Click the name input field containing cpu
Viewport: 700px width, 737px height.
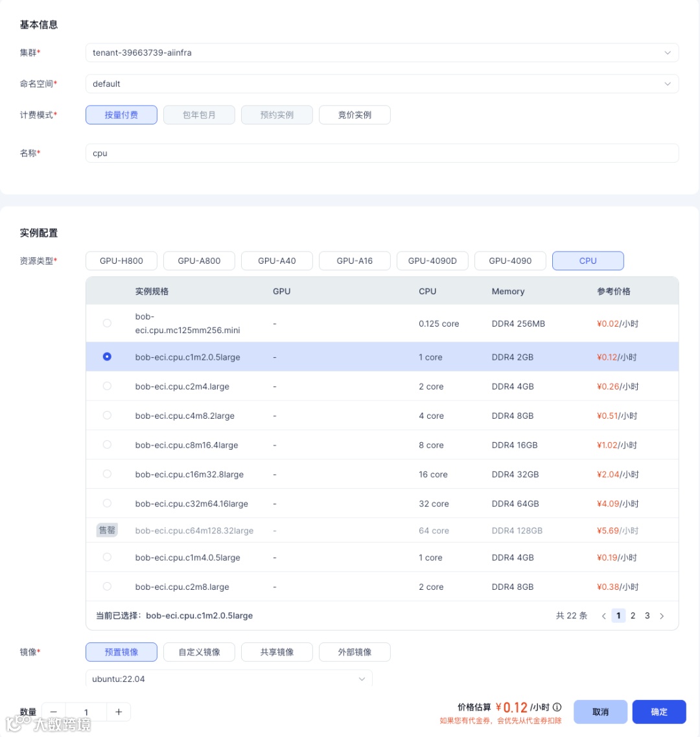coord(382,153)
